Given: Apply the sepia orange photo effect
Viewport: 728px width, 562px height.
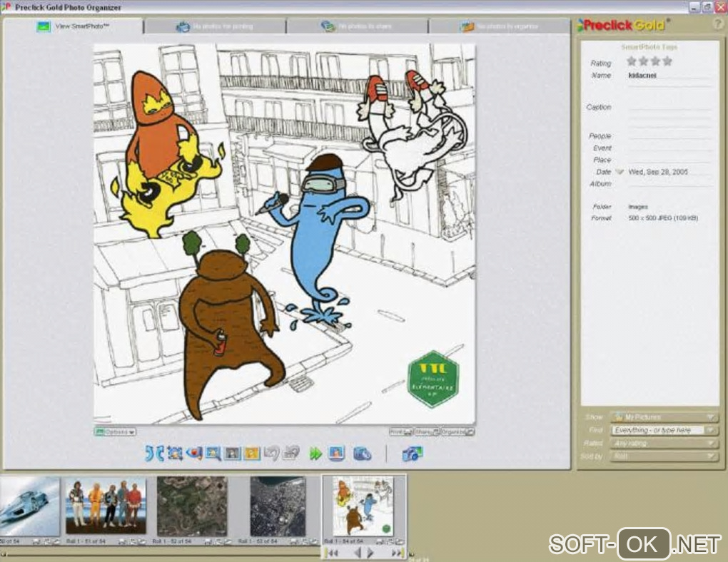Looking at the screenshot, I should click(x=252, y=454).
